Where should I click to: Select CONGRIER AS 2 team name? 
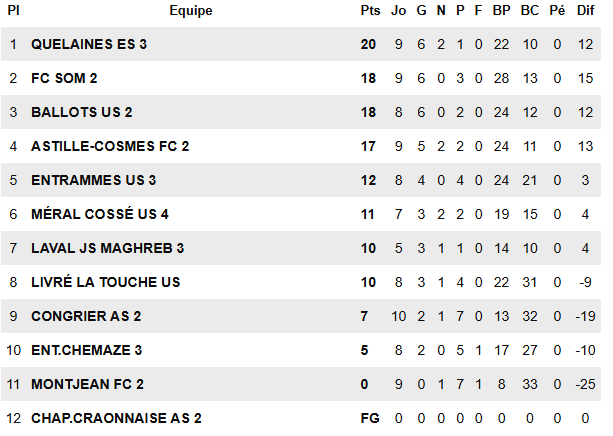(86, 316)
